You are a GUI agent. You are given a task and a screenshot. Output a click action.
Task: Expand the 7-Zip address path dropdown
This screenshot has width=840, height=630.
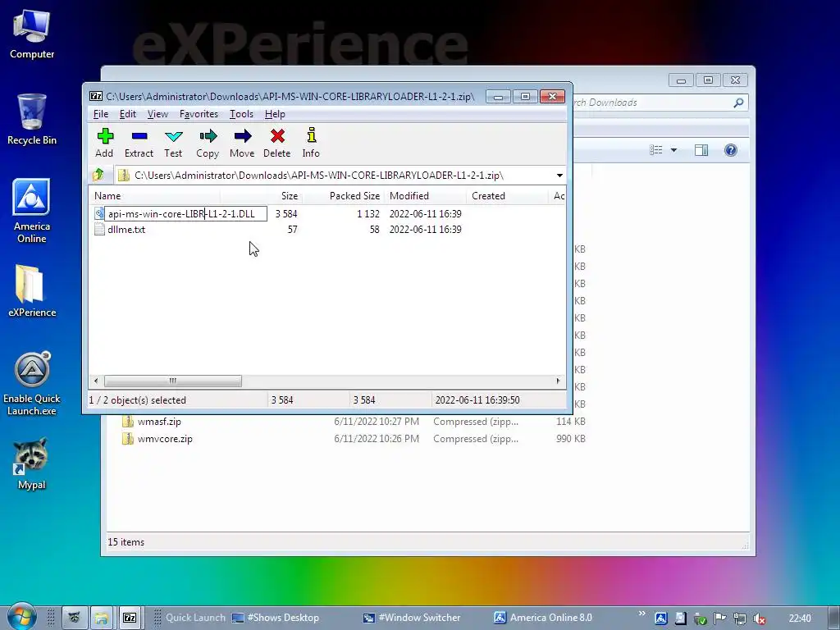pos(559,176)
